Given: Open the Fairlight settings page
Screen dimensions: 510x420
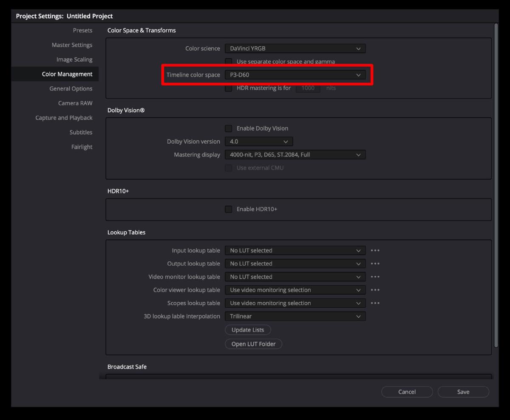Looking at the screenshot, I should pyautogui.click(x=82, y=147).
